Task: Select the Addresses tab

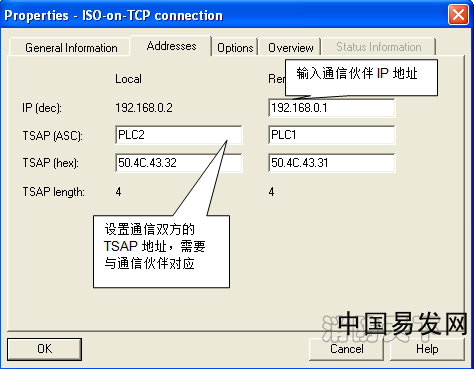Action: point(171,46)
